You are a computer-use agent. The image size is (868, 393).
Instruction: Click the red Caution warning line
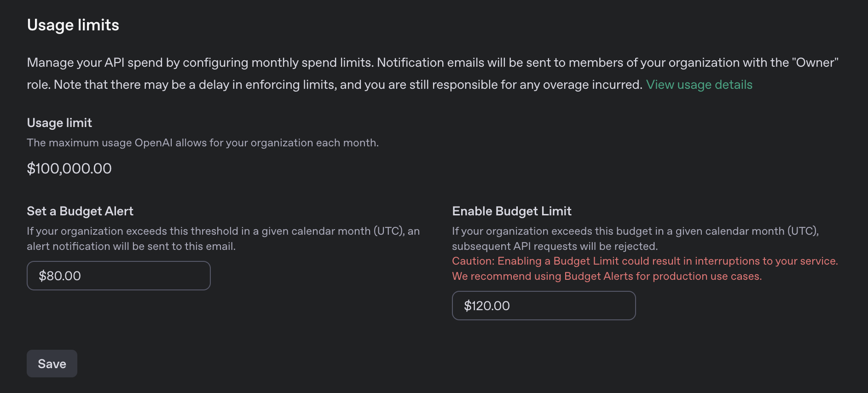(644, 261)
